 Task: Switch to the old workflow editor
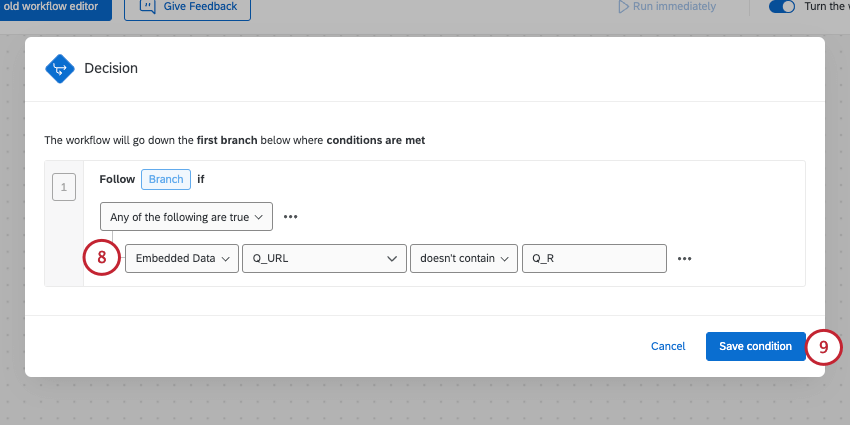(x=56, y=7)
